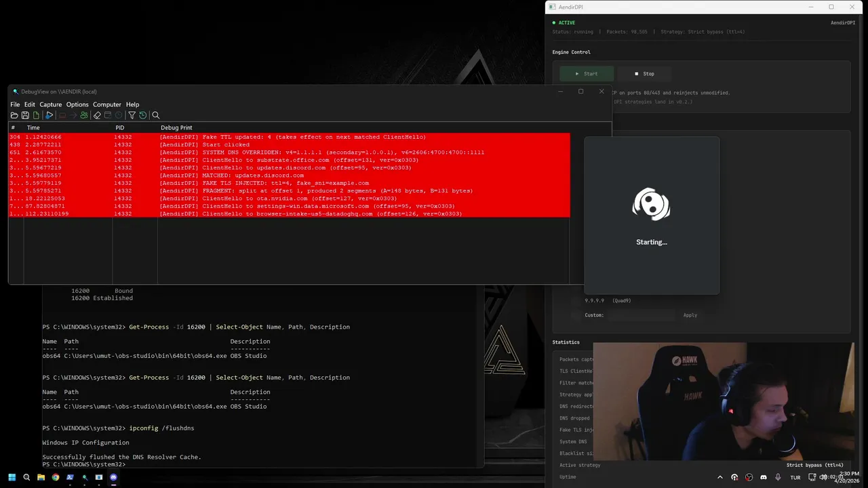Open the Edit menu in DebugView
868x488 pixels.
30,104
